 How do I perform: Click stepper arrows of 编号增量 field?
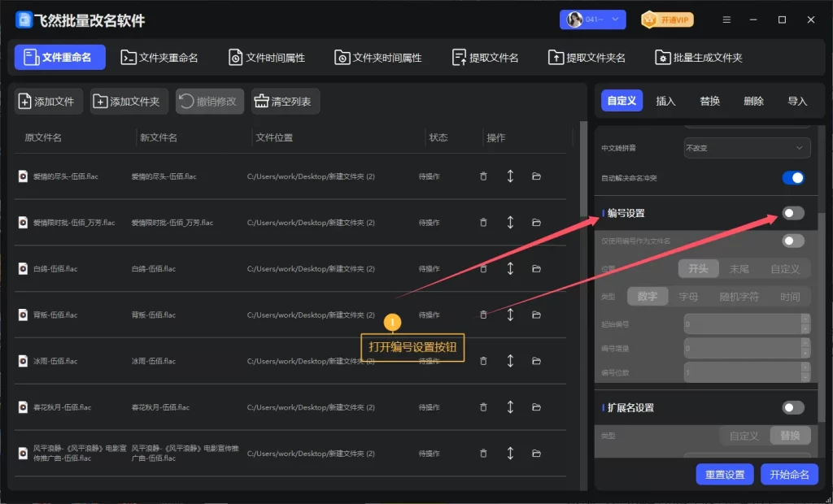[x=805, y=349]
